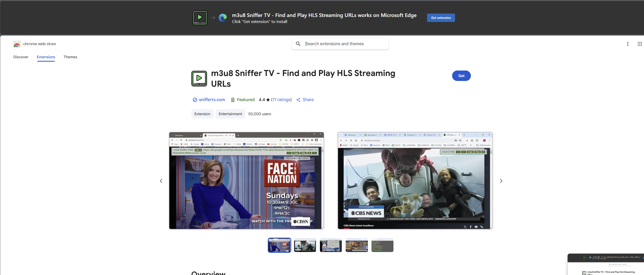Click the m3u8 Sniffer icon in top banner
This screenshot has width=644, height=275.
point(200,18)
